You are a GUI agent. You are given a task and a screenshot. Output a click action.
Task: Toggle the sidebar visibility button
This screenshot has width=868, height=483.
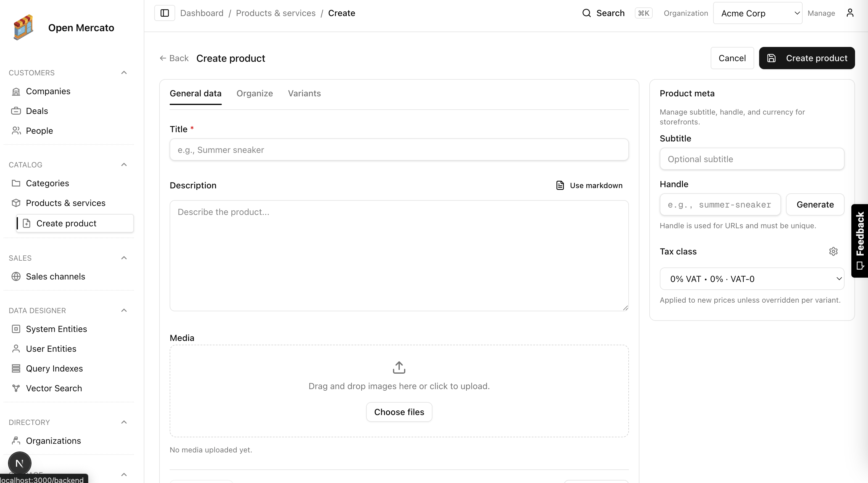(164, 13)
